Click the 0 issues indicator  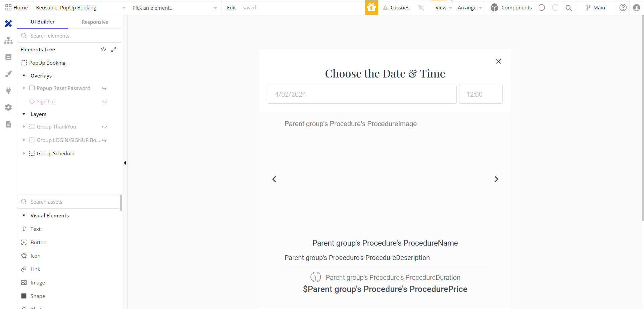pos(396,7)
